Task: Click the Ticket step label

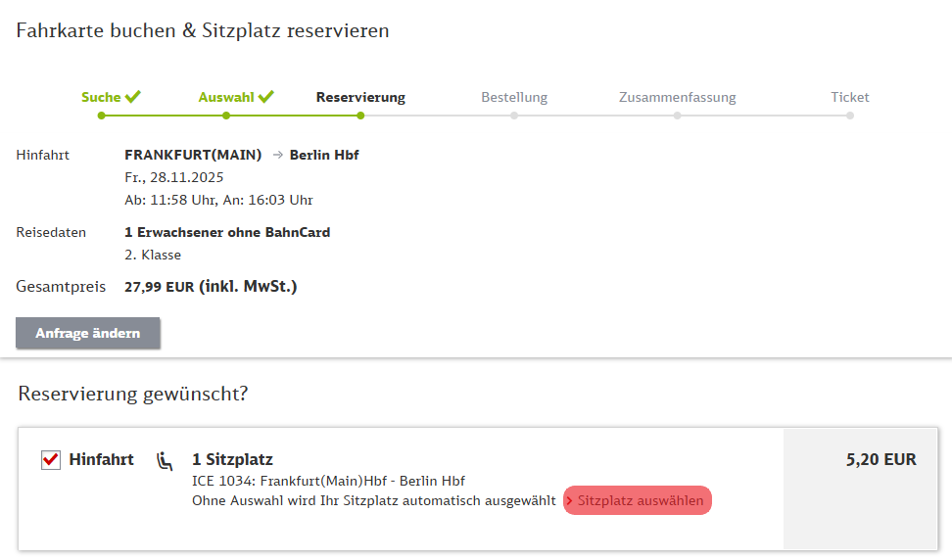Action: 850,97
